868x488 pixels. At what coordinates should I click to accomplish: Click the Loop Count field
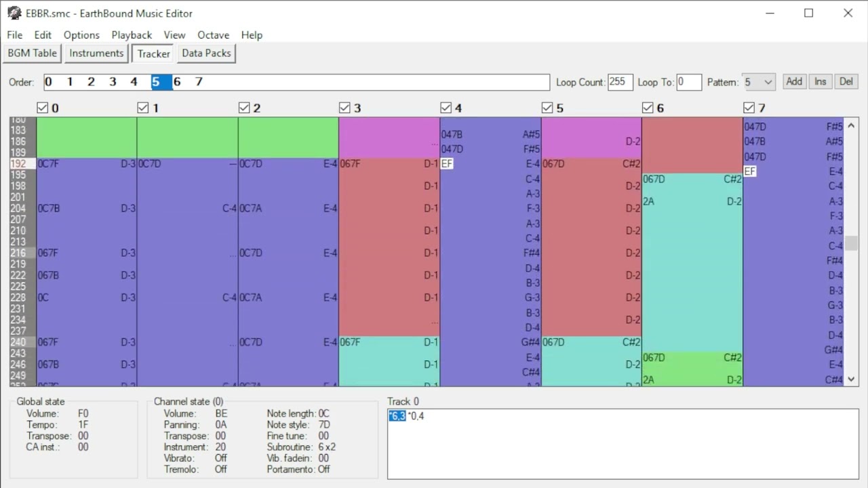620,82
